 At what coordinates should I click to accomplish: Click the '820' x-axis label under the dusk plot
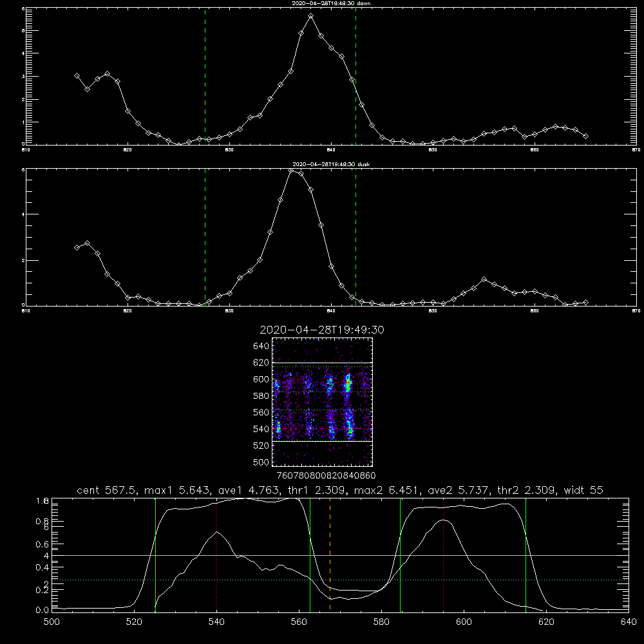coord(128,311)
